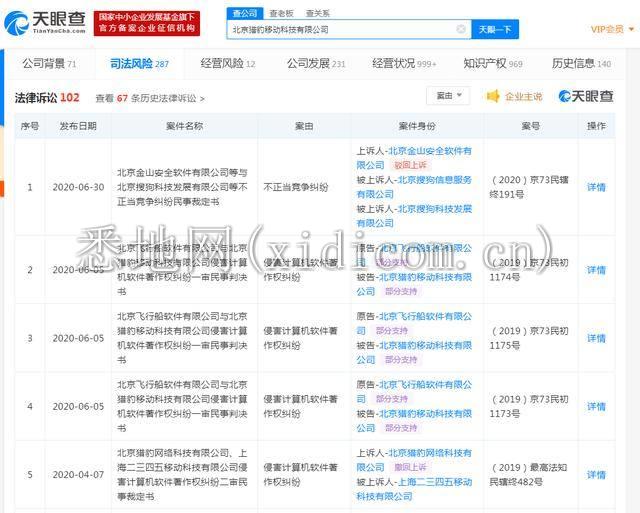Open 详情 for case 京73民初1173号
This screenshot has width=640, height=513.
(596, 406)
